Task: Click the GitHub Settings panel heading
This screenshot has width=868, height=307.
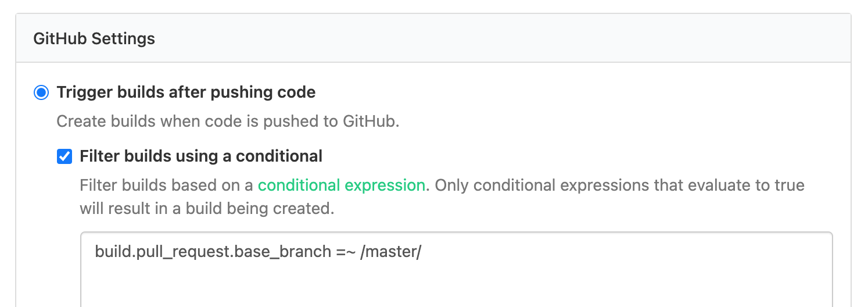Action: (94, 39)
